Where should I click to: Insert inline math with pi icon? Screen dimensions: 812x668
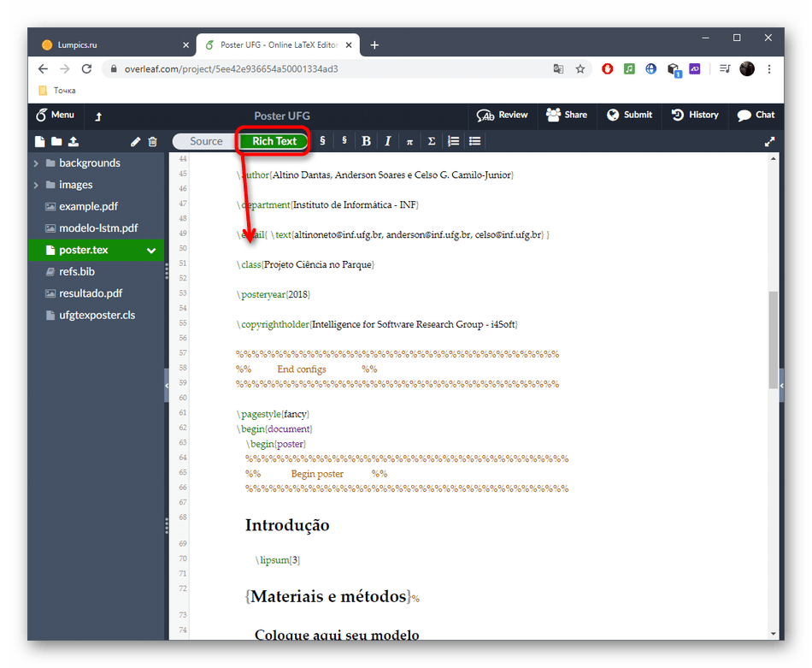(409, 141)
